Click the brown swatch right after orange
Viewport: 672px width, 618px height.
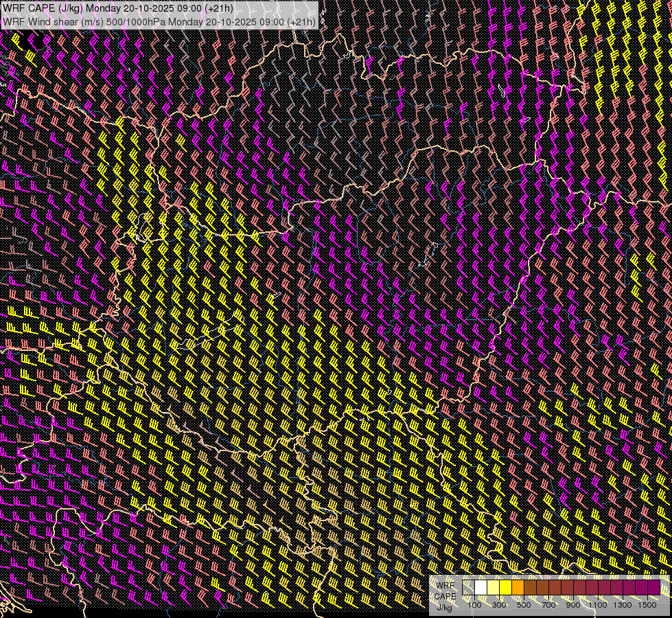tap(530, 588)
